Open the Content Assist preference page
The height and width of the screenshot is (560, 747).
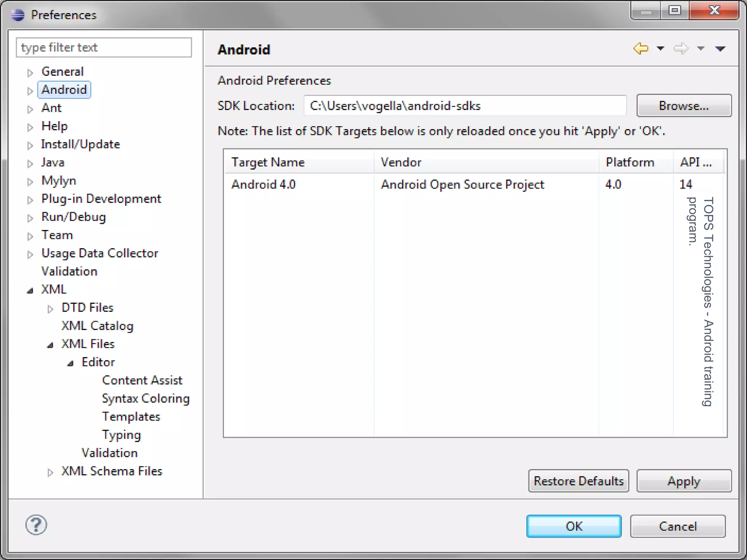click(x=142, y=380)
